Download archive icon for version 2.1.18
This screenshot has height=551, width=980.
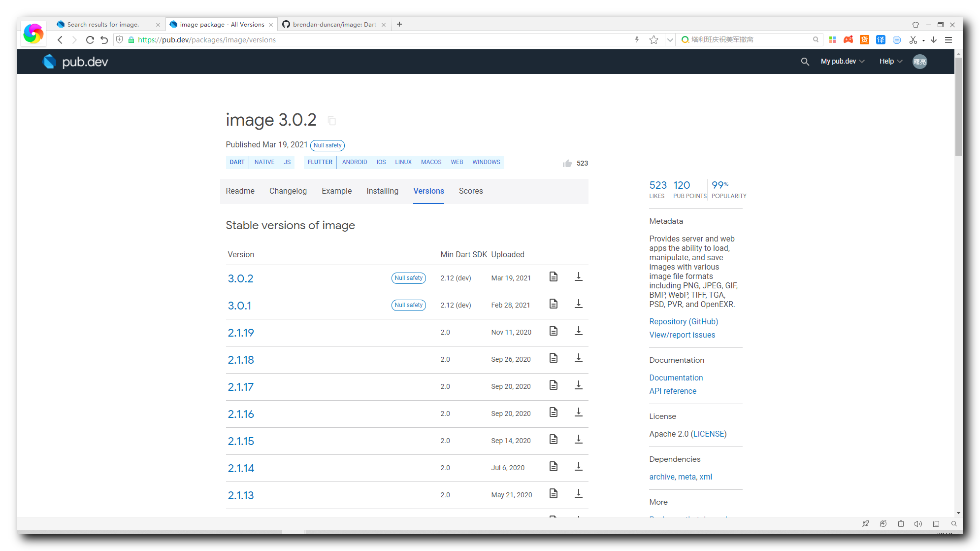(579, 358)
